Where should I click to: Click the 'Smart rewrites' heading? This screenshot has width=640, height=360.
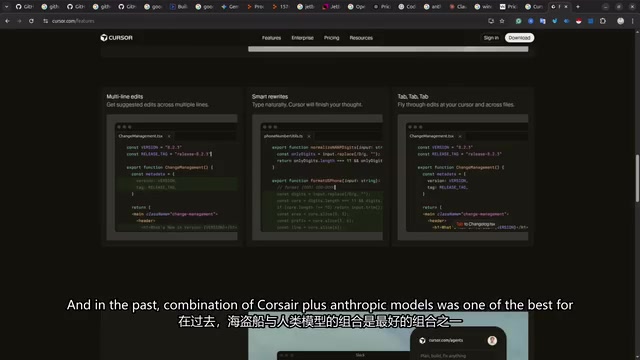click(x=270, y=97)
